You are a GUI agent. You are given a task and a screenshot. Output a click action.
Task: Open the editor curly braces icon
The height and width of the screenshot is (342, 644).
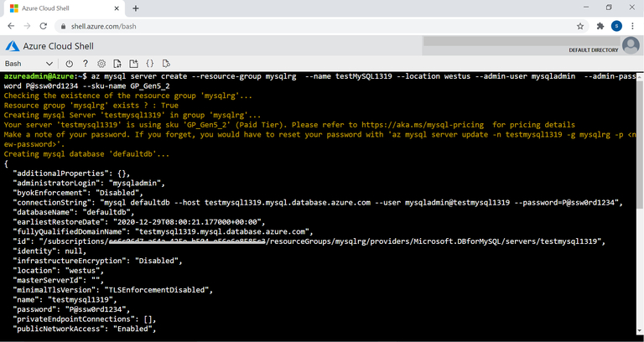coord(149,64)
